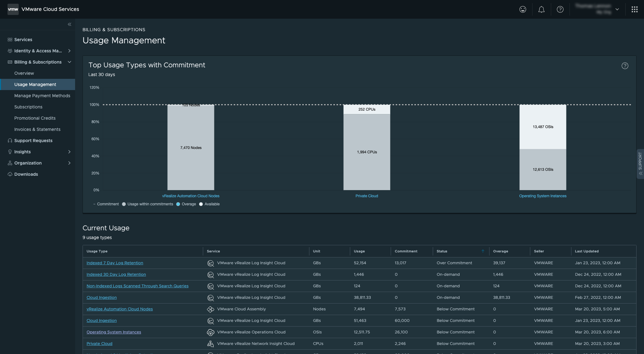This screenshot has height=354, width=644.
Task: Open Private Cloud table link
Action: point(99,344)
